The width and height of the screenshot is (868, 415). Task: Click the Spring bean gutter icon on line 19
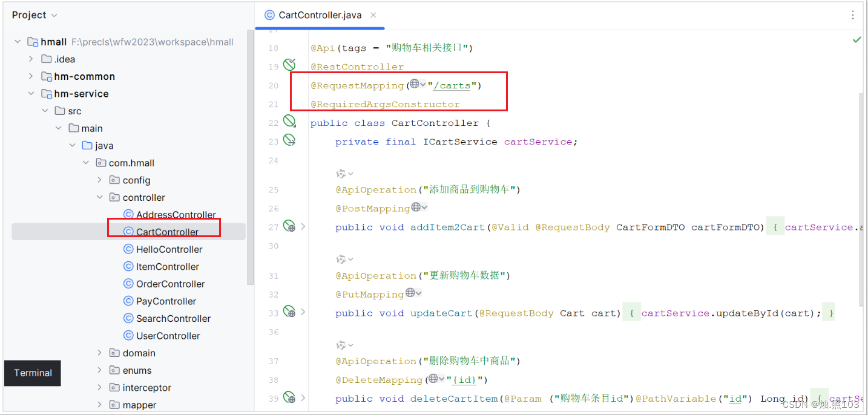(289, 65)
